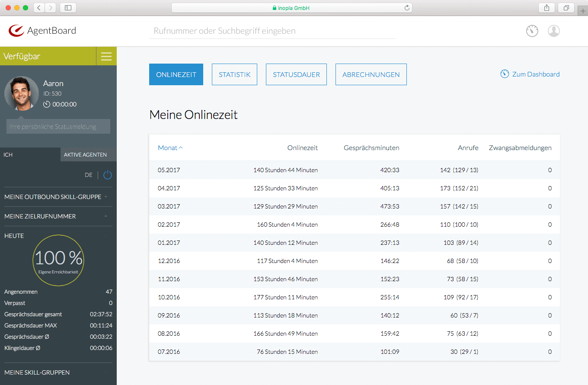Click the Onlinezeit column header
The image size is (588, 385).
303,148
